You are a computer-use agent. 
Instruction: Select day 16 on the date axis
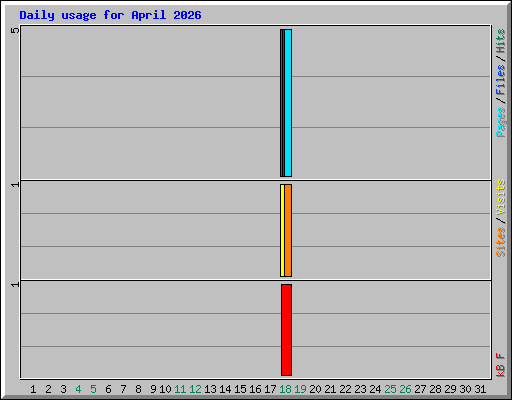(x=255, y=389)
